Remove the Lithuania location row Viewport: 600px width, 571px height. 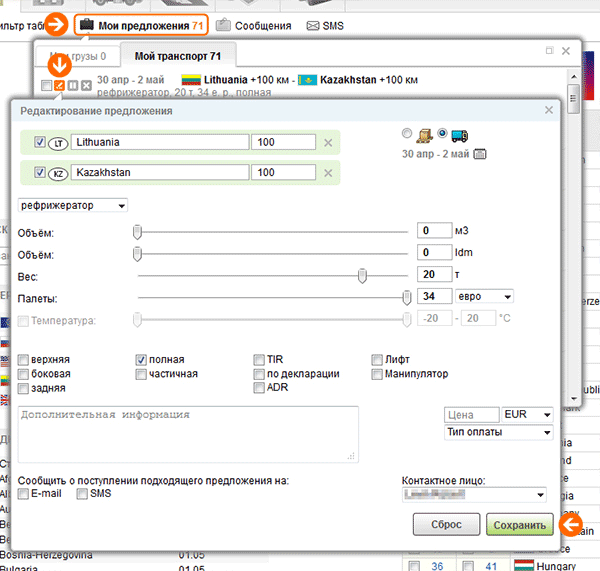coord(328,143)
